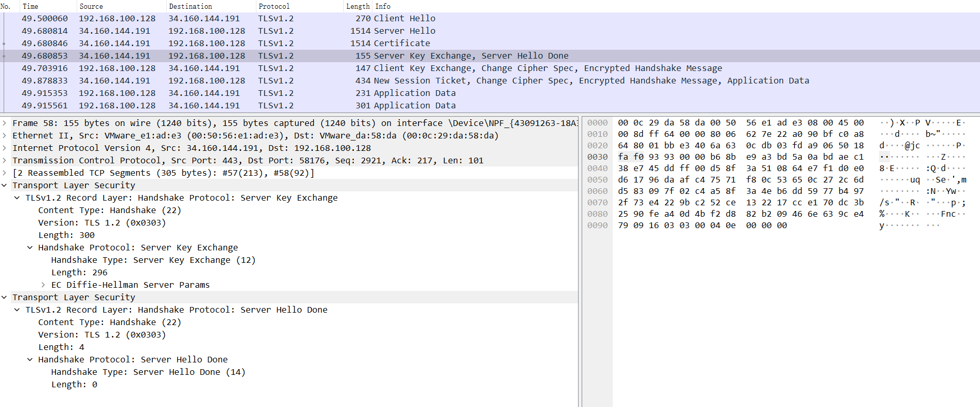Viewport: 980px width, 407px height.
Task: Select Handshake Type: Server Key Exchange (12)
Action: click(153, 260)
